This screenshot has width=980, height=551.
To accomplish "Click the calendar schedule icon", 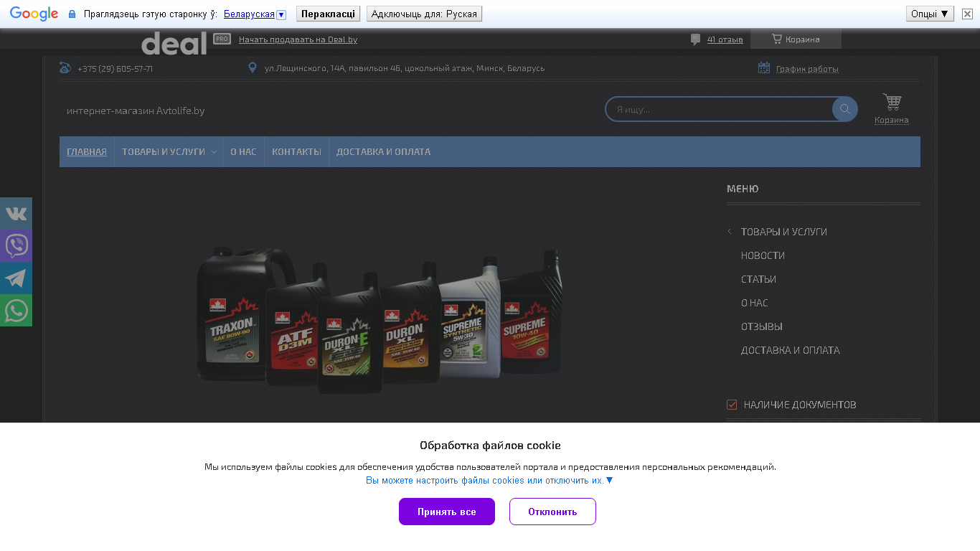I will [x=764, y=68].
